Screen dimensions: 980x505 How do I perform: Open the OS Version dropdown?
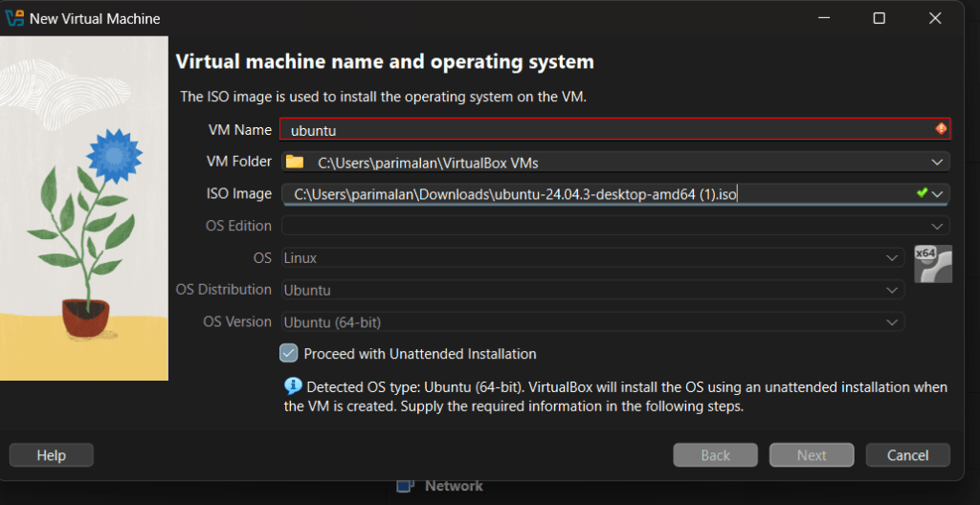[x=891, y=322]
